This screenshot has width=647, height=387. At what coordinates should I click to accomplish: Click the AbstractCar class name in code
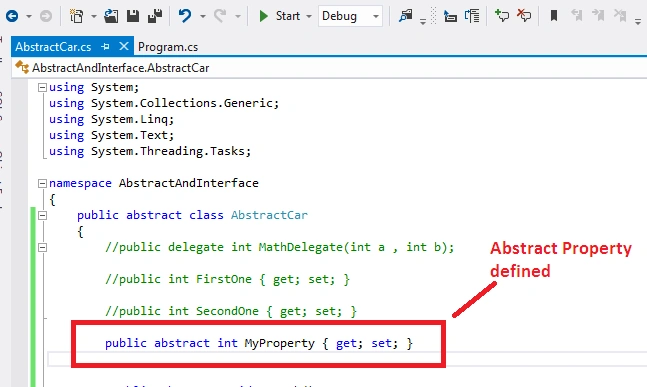(269, 215)
